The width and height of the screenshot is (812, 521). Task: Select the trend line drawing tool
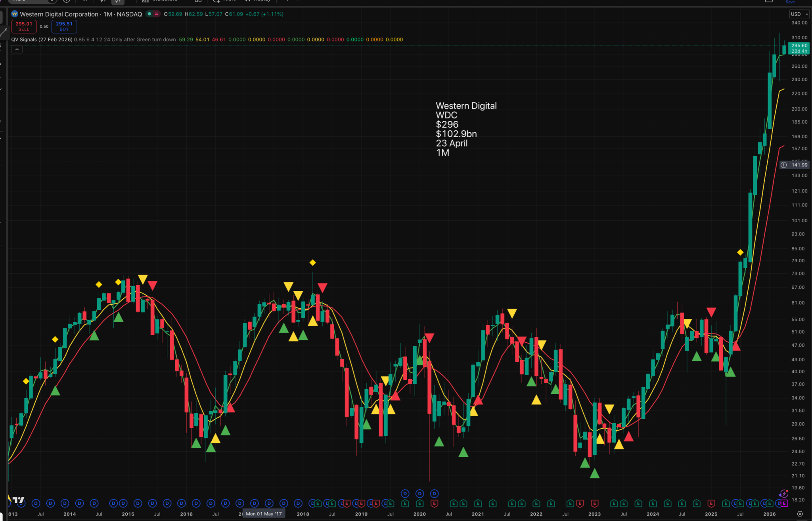tap(4, 32)
